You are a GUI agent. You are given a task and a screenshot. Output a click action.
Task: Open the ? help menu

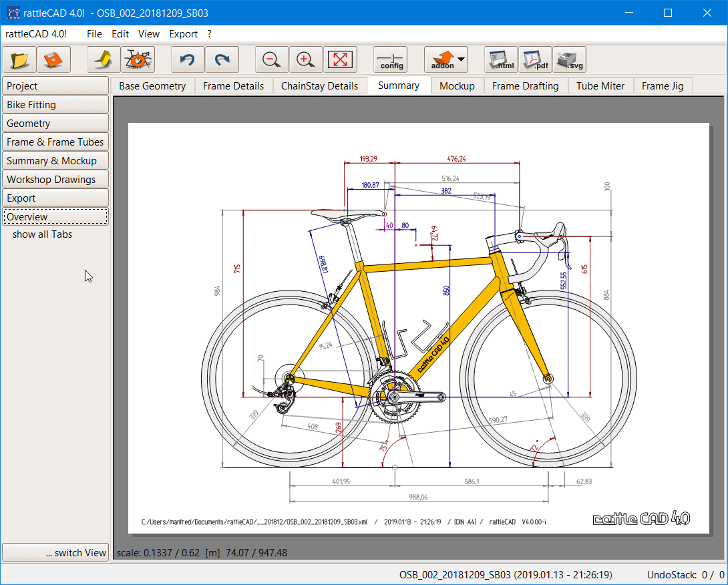tap(210, 34)
